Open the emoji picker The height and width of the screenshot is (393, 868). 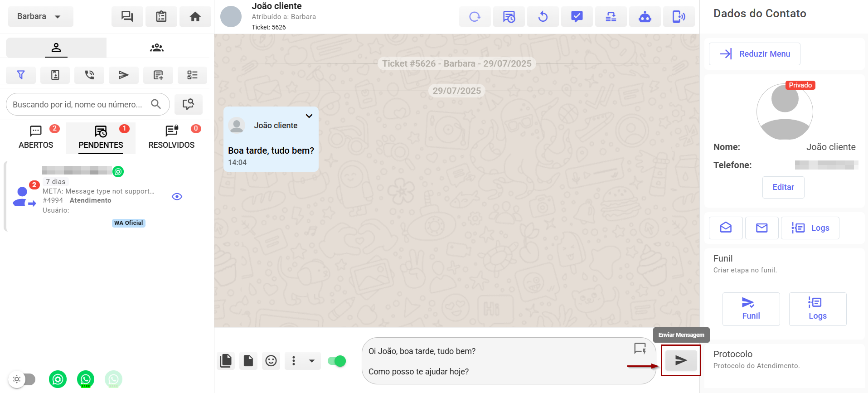(x=271, y=361)
